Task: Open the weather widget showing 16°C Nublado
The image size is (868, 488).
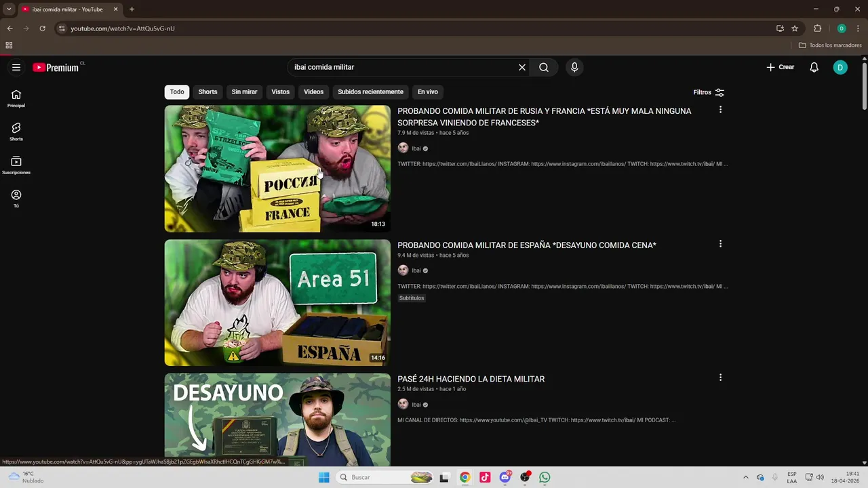Action: (24, 477)
